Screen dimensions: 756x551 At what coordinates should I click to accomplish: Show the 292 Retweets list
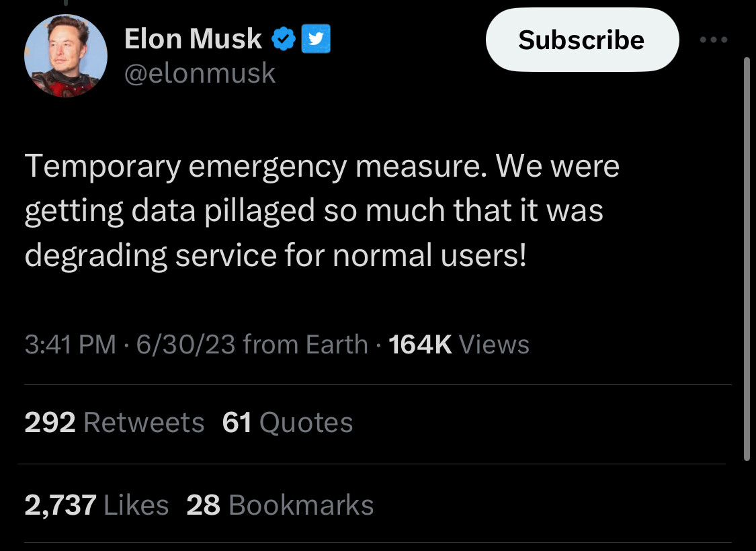point(114,423)
